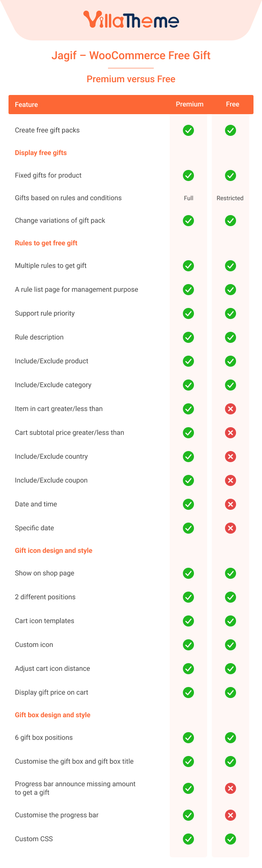Click red cross for Item in cart greater/less than

click(x=231, y=409)
